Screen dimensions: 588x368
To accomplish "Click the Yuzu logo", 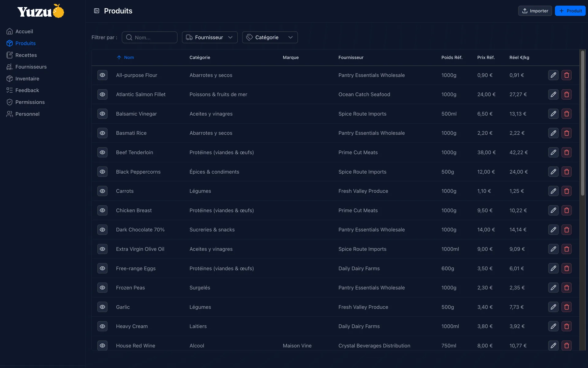I will coord(41,11).
